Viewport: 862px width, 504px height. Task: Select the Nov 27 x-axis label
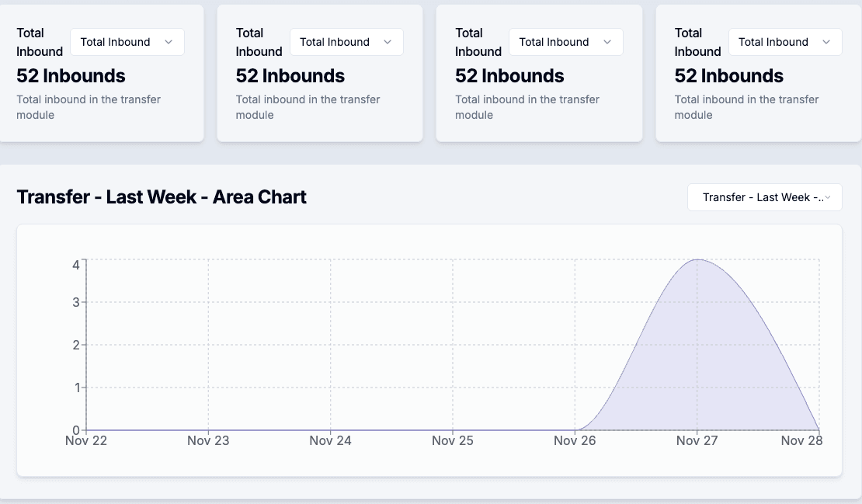coord(697,440)
